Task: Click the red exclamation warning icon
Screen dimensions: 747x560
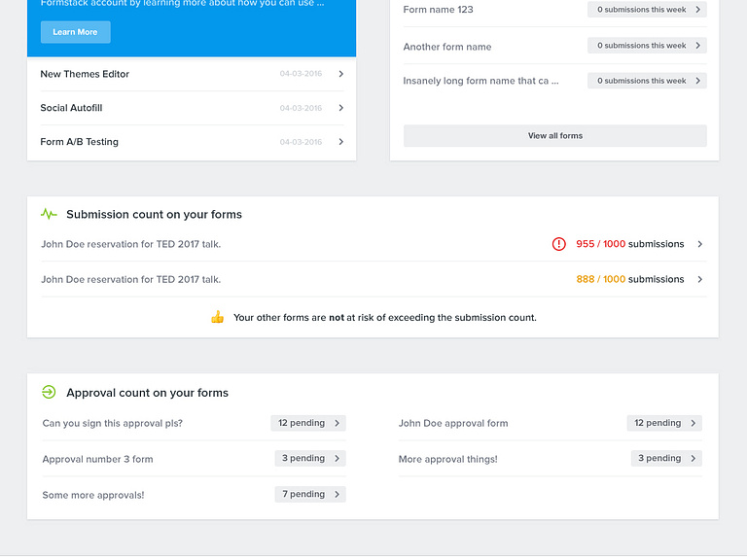Action: click(x=559, y=244)
